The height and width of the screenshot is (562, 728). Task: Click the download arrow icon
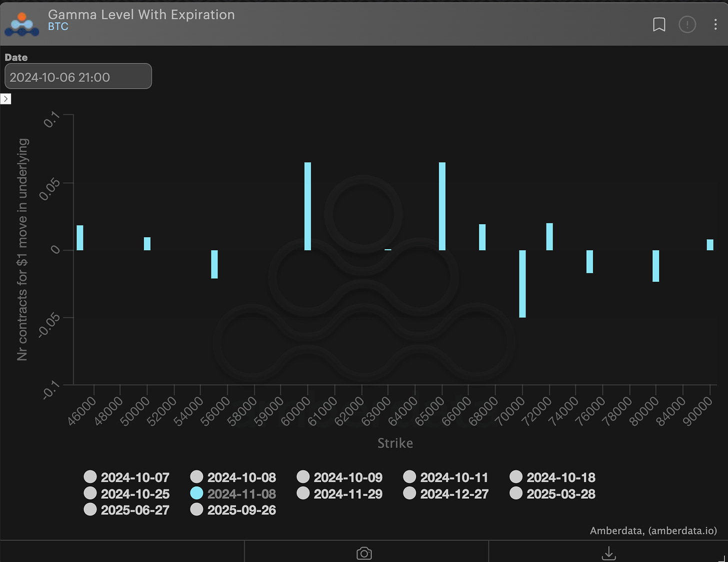(x=608, y=553)
